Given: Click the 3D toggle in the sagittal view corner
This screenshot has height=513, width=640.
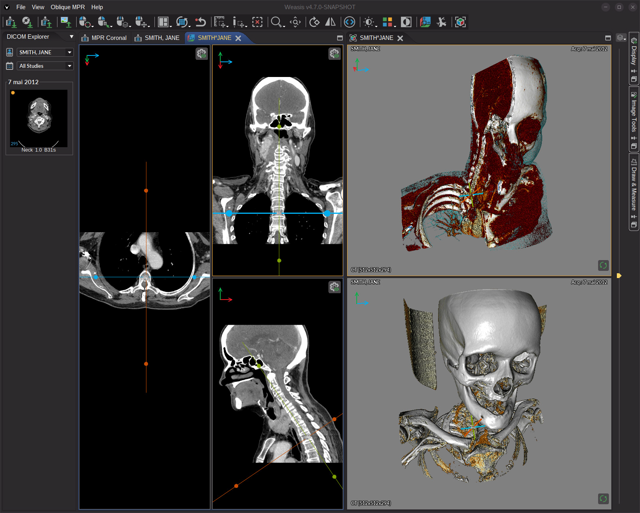Looking at the screenshot, I should click(x=334, y=287).
